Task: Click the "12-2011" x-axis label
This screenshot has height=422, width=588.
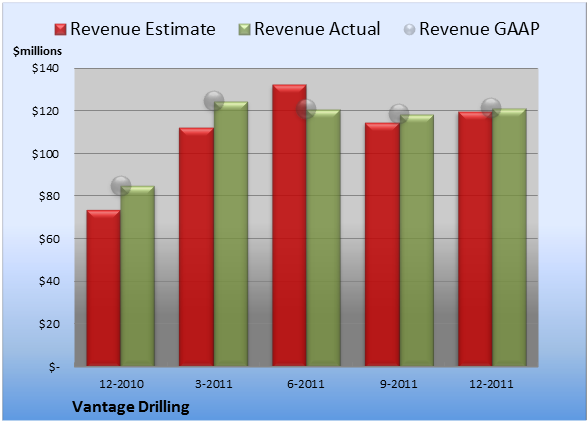Action: [491, 384]
